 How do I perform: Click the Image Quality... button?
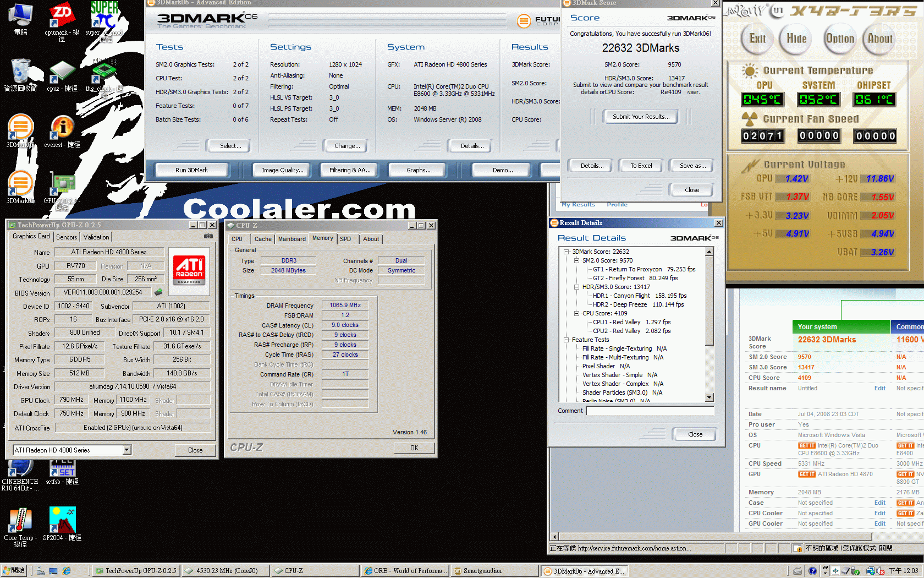click(282, 170)
